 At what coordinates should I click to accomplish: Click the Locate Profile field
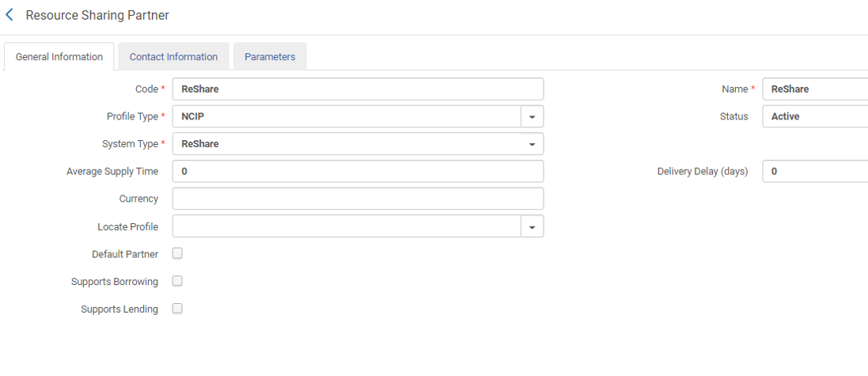(347, 227)
